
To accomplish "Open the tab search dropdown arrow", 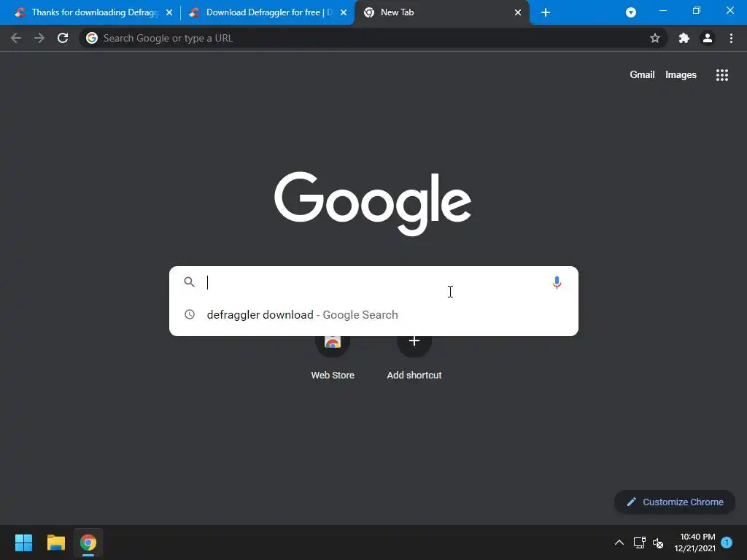I will [631, 12].
